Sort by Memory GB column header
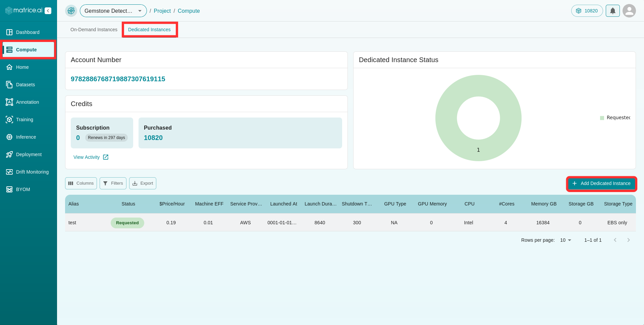Screen dimensions: 644x325 [544, 204]
